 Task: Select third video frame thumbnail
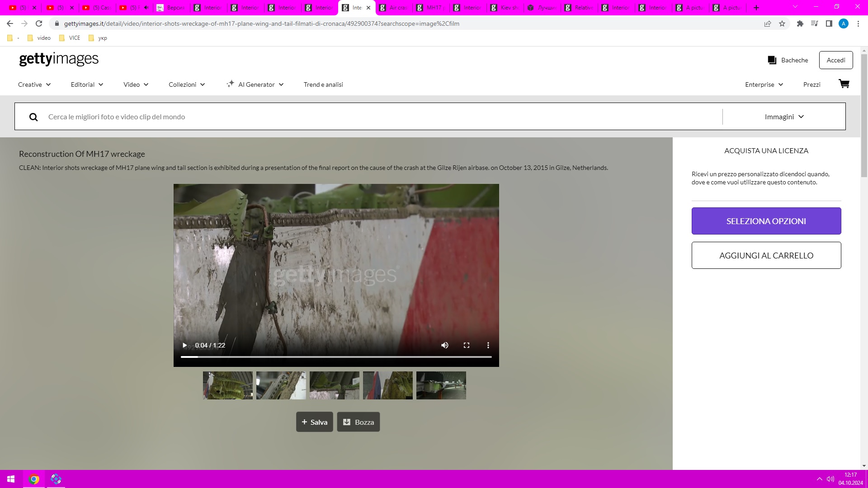tap(335, 385)
